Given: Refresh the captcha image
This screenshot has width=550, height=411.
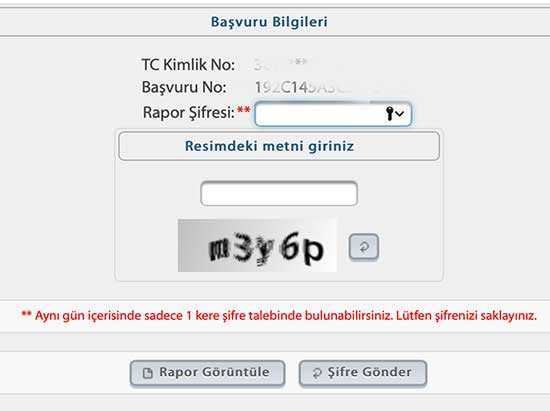Looking at the screenshot, I should point(364,247).
